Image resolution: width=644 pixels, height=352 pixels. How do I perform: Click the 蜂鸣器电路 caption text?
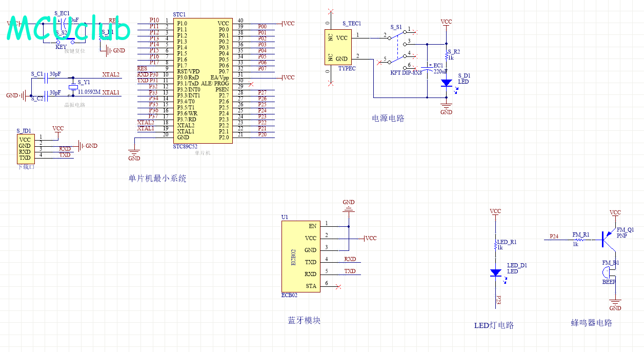[591, 323]
